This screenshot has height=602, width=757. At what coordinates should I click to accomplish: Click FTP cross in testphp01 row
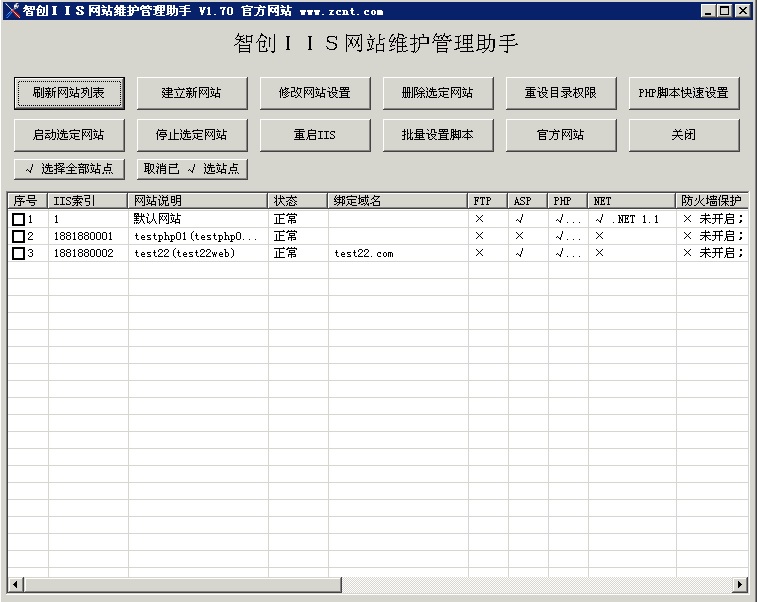(479, 236)
